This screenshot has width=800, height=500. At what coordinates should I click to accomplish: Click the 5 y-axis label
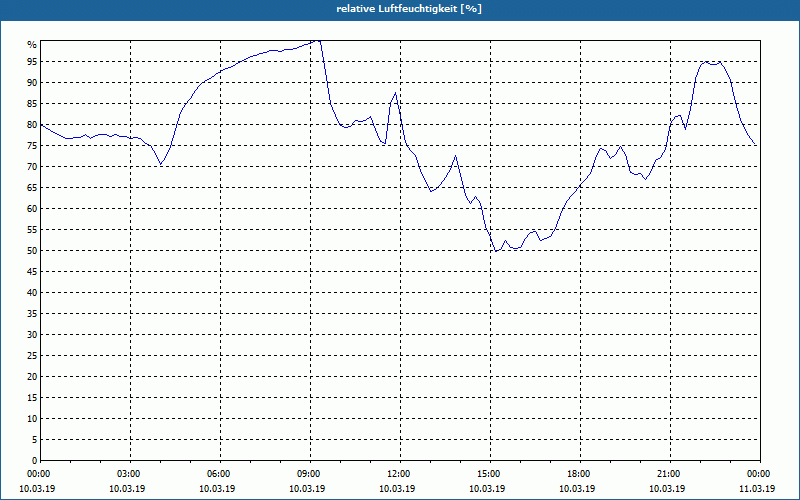tap(34, 440)
